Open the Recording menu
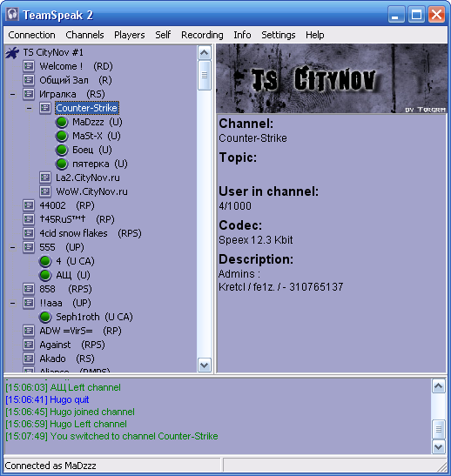Image resolution: width=451 pixels, height=476 pixels. tap(202, 35)
